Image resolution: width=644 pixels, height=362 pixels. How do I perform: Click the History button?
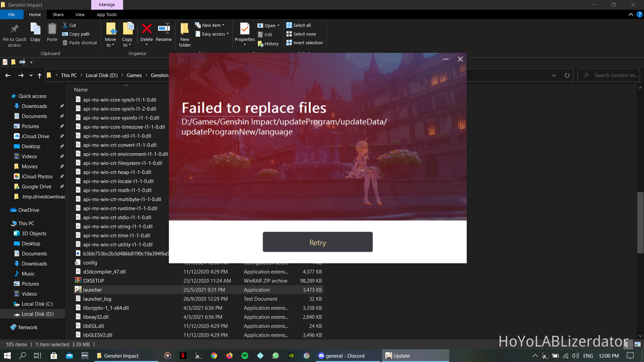click(x=268, y=44)
